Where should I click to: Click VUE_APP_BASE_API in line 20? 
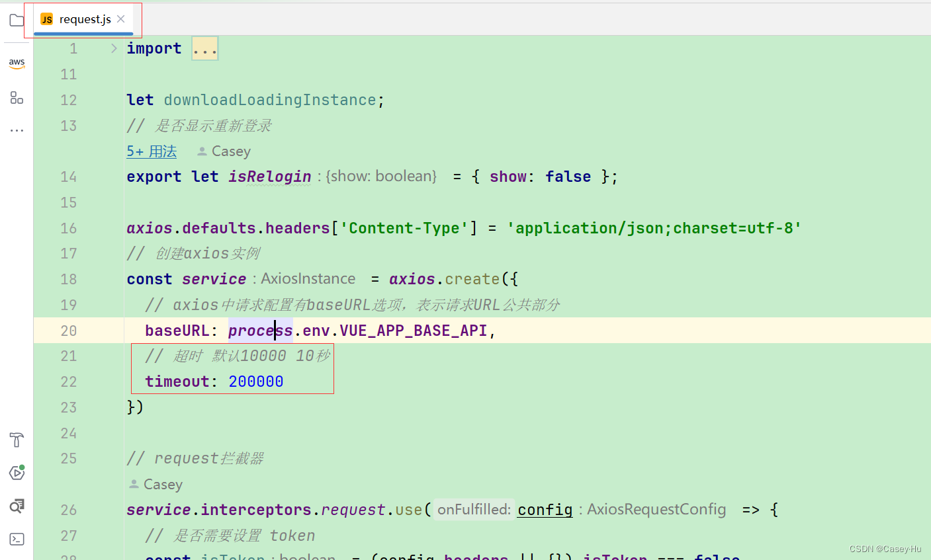coord(414,331)
